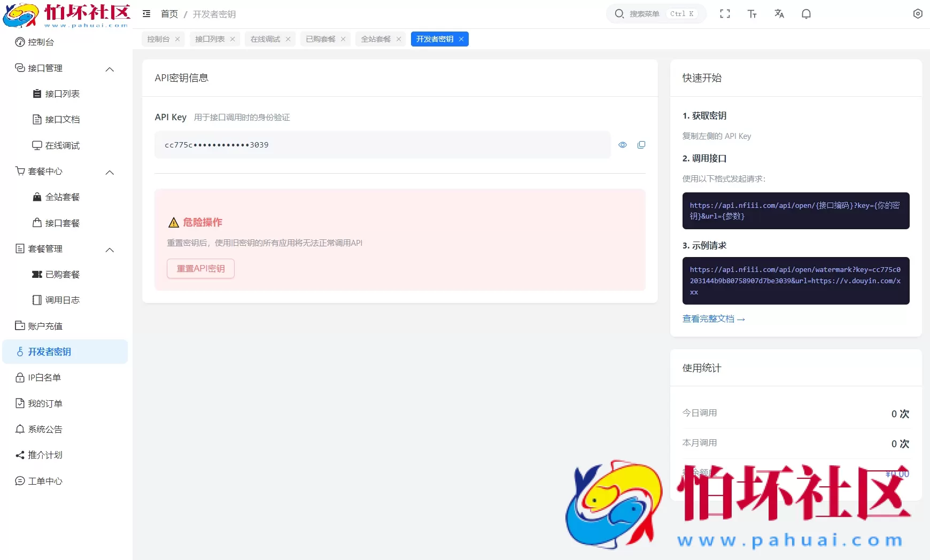Switch to the 在线调试 tab
930x560 pixels.
tap(264, 38)
